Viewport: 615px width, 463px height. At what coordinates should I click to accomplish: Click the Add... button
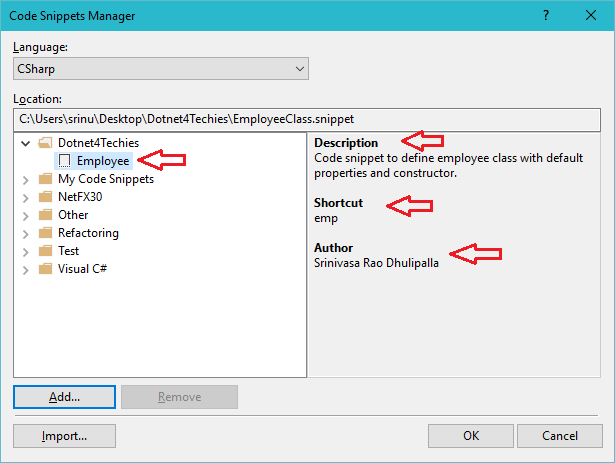click(x=64, y=397)
